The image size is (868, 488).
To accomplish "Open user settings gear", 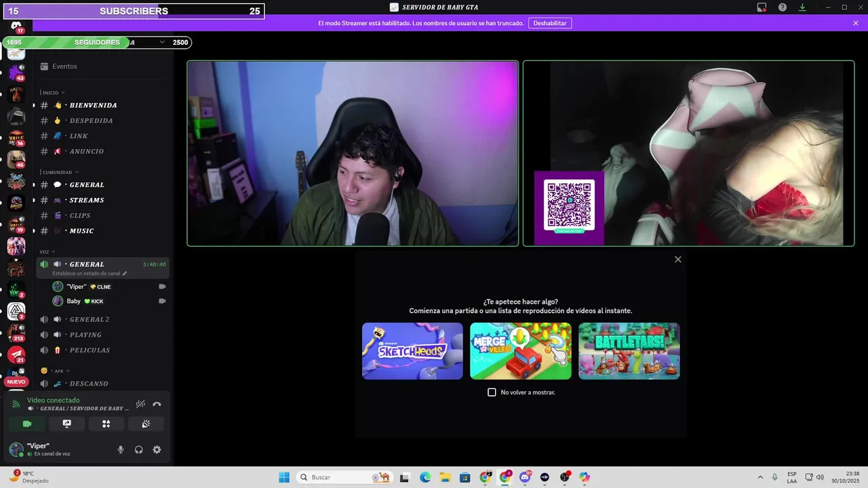I will (157, 449).
